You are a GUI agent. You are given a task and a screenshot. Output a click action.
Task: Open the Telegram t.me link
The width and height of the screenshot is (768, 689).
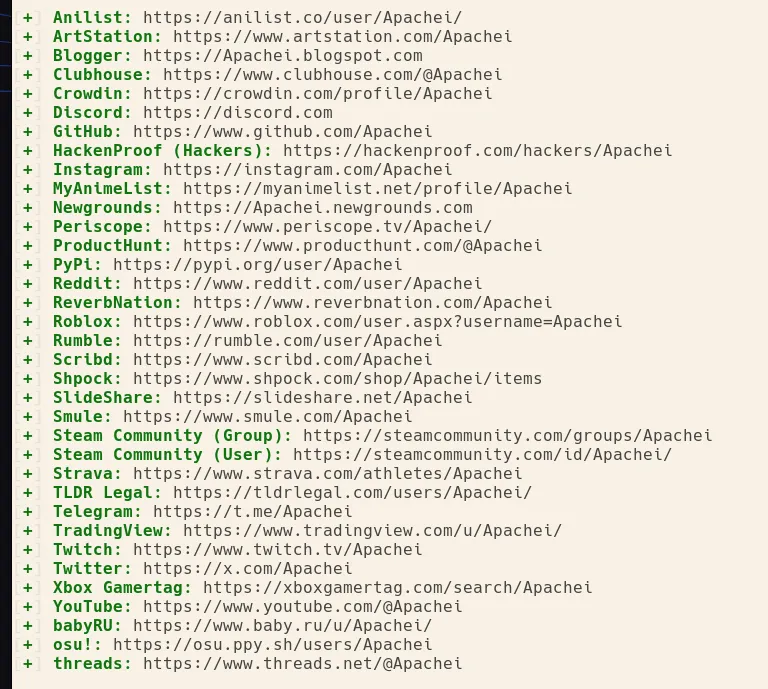point(252,511)
